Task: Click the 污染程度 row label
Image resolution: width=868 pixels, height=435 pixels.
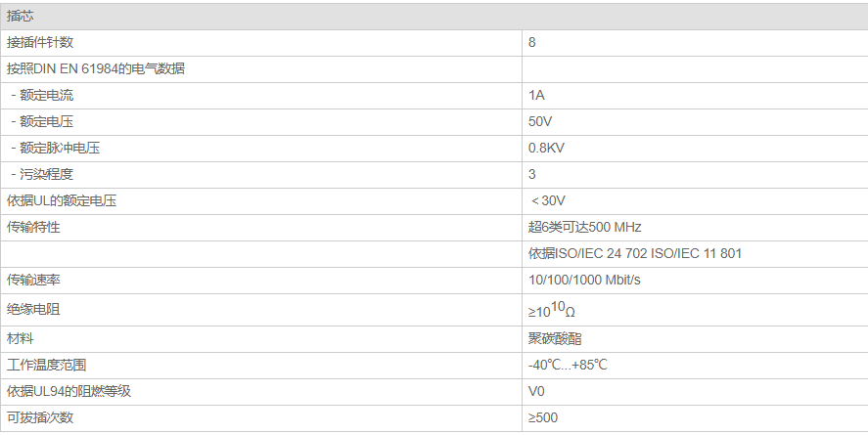Action: click(x=47, y=174)
